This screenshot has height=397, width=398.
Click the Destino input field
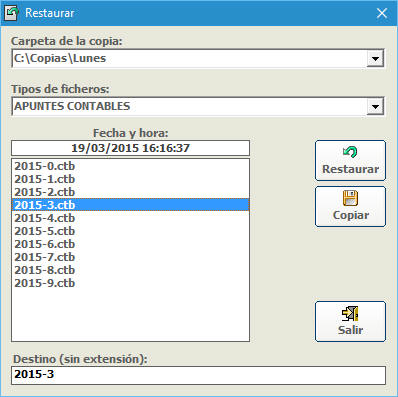point(198,375)
